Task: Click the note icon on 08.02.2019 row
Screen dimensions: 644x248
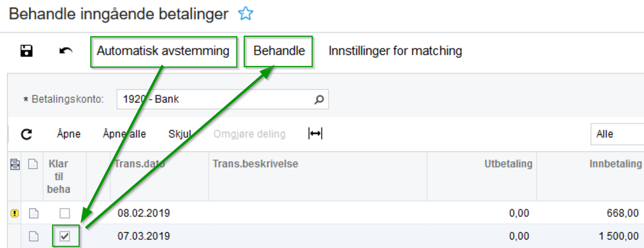Action: [34, 213]
